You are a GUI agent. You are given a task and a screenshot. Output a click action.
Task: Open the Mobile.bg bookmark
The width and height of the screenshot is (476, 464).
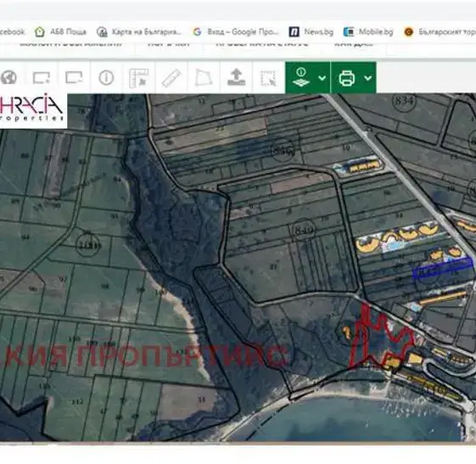click(368, 32)
